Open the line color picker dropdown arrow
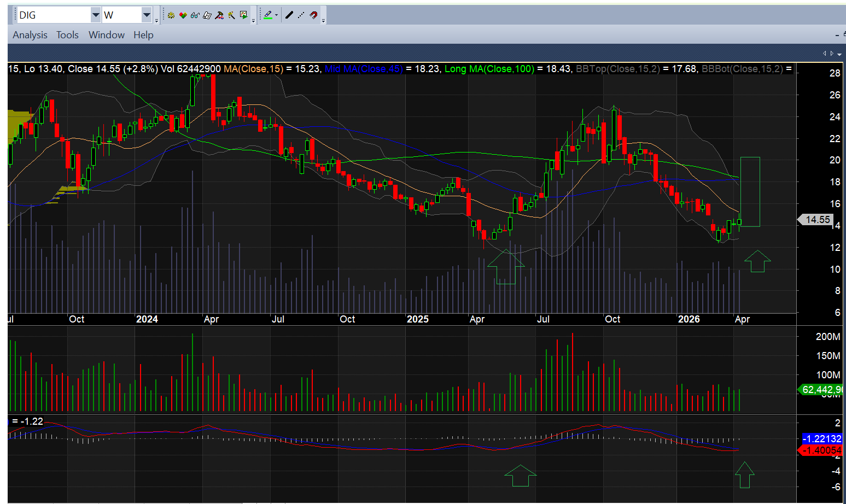 click(x=276, y=15)
